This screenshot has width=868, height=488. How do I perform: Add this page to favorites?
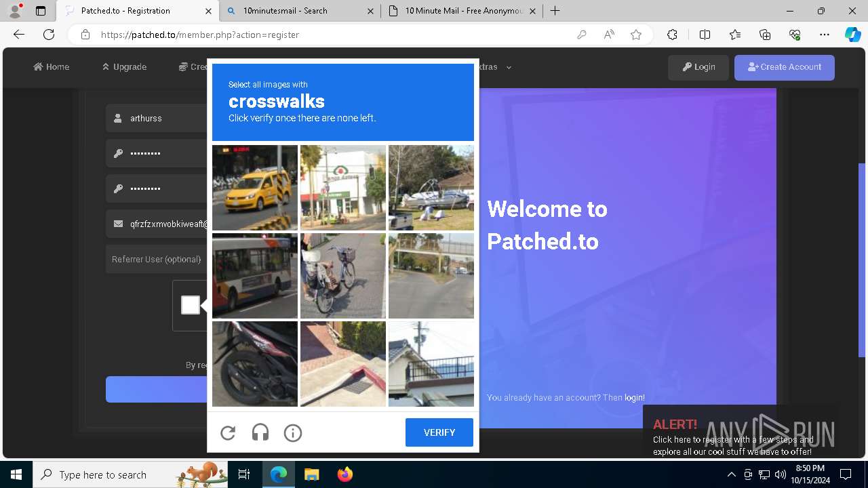click(636, 35)
